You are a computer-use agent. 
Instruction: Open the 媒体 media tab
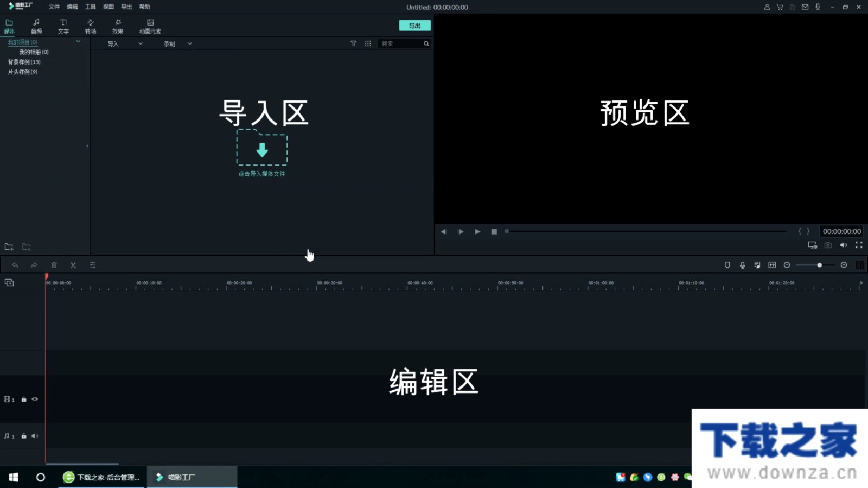[x=9, y=27]
